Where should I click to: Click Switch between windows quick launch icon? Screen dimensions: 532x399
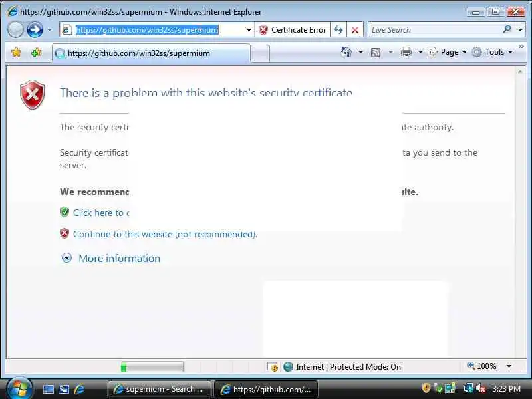click(64, 389)
